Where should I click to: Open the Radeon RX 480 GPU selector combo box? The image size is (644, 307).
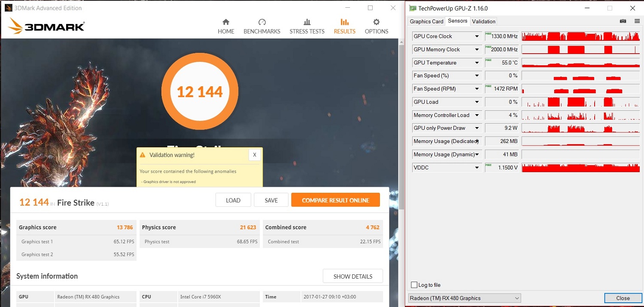(x=464, y=298)
